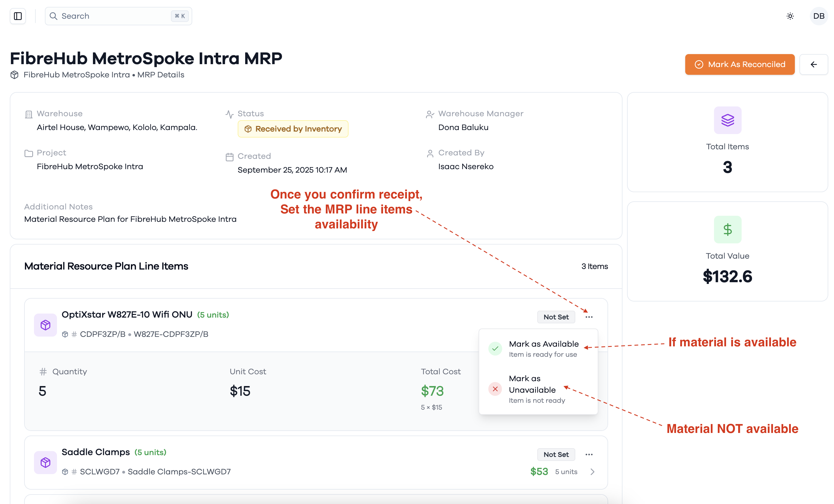Click the warehouse building icon
Image resolution: width=834 pixels, height=504 pixels.
click(29, 114)
